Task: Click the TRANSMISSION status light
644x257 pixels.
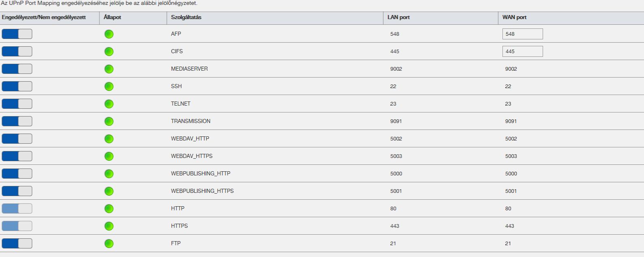Action: (x=109, y=121)
